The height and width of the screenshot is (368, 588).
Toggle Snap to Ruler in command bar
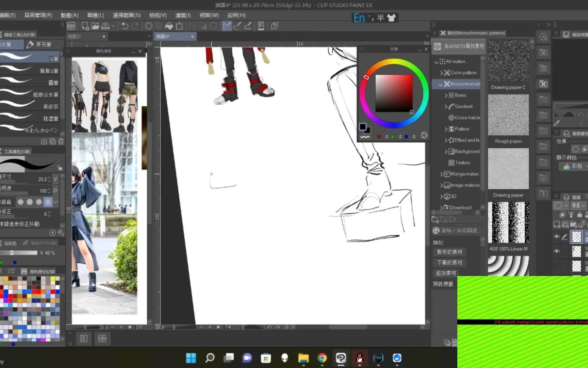[227, 26]
